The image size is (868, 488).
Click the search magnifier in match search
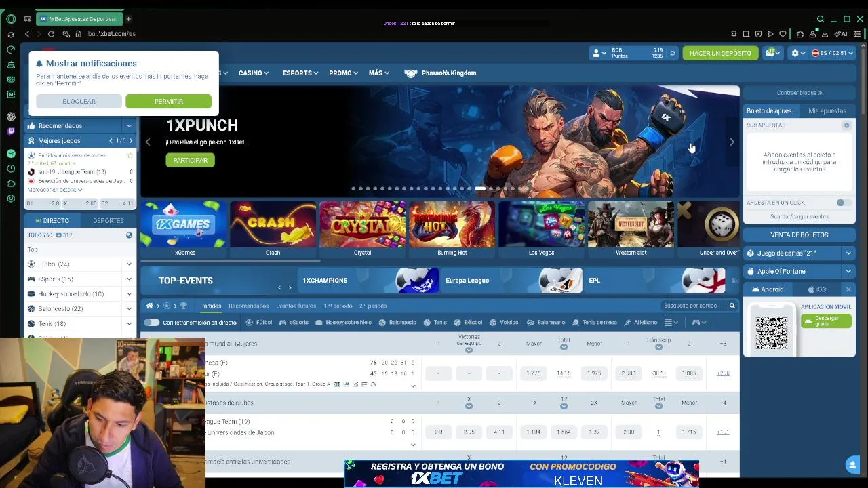point(732,306)
